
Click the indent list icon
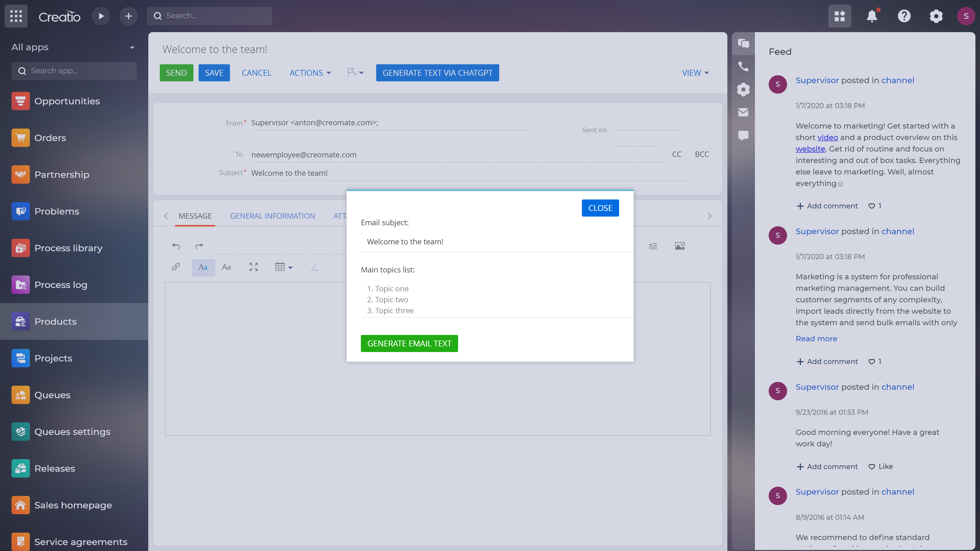click(653, 246)
